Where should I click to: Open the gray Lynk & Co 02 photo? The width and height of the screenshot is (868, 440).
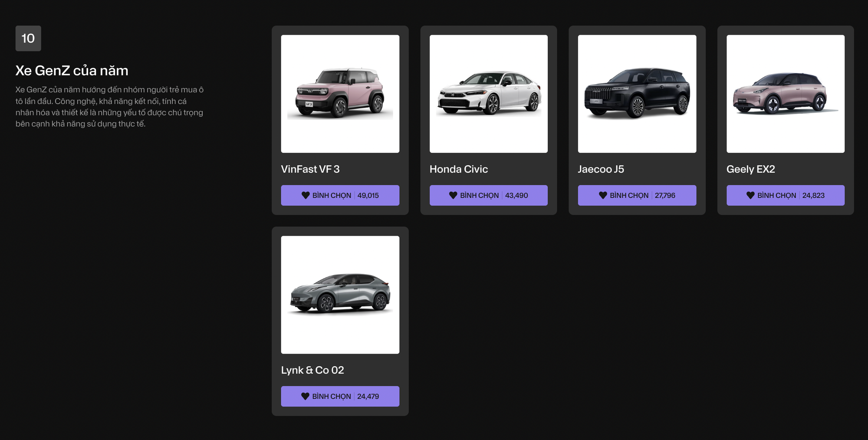click(x=340, y=295)
